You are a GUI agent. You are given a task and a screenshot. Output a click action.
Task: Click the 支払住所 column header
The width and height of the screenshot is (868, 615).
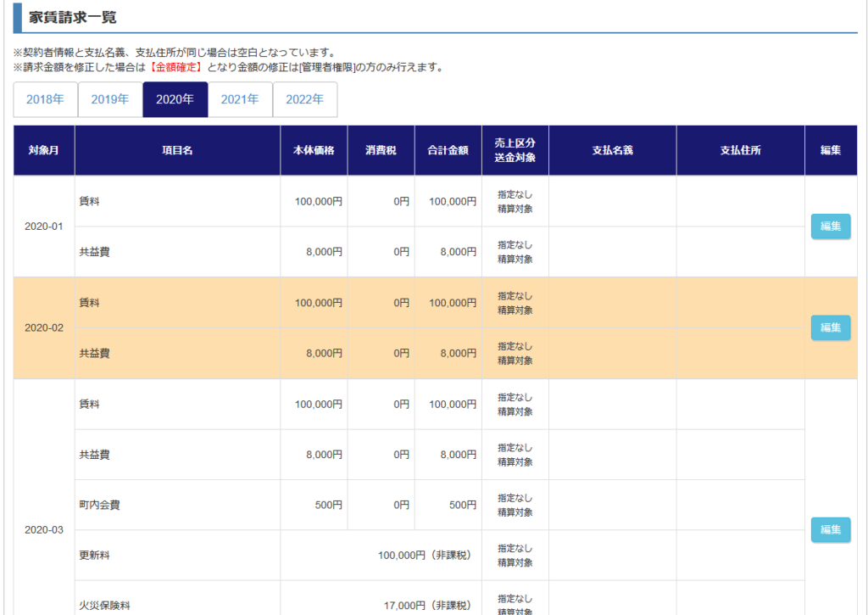(x=741, y=150)
